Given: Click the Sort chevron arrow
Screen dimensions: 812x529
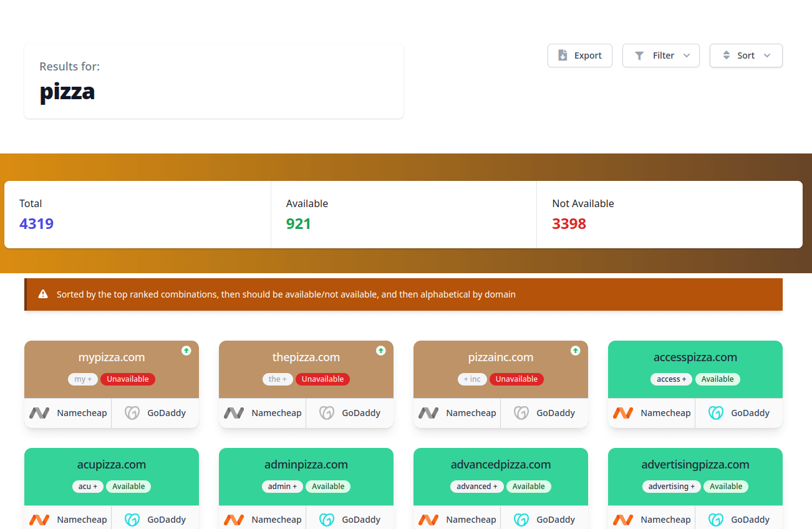Looking at the screenshot, I should [767, 56].
